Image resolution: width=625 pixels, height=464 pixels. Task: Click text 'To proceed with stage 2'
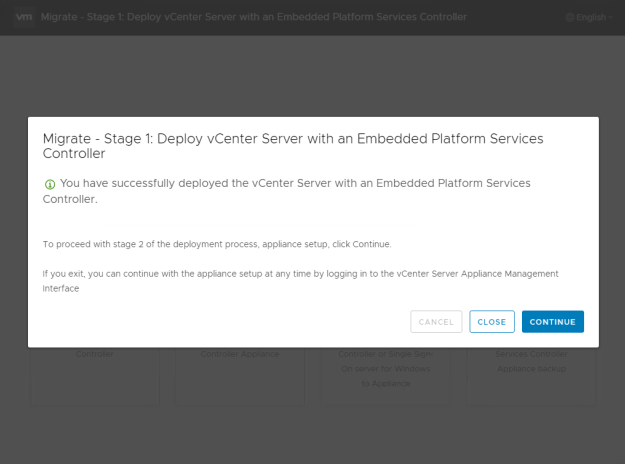coord(217,244)
